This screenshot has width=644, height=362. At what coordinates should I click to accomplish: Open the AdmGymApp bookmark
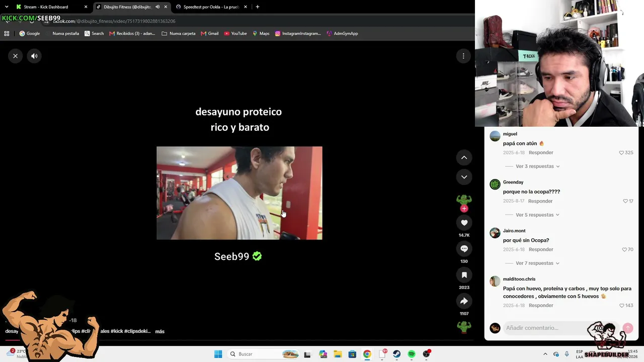[342, 34]
